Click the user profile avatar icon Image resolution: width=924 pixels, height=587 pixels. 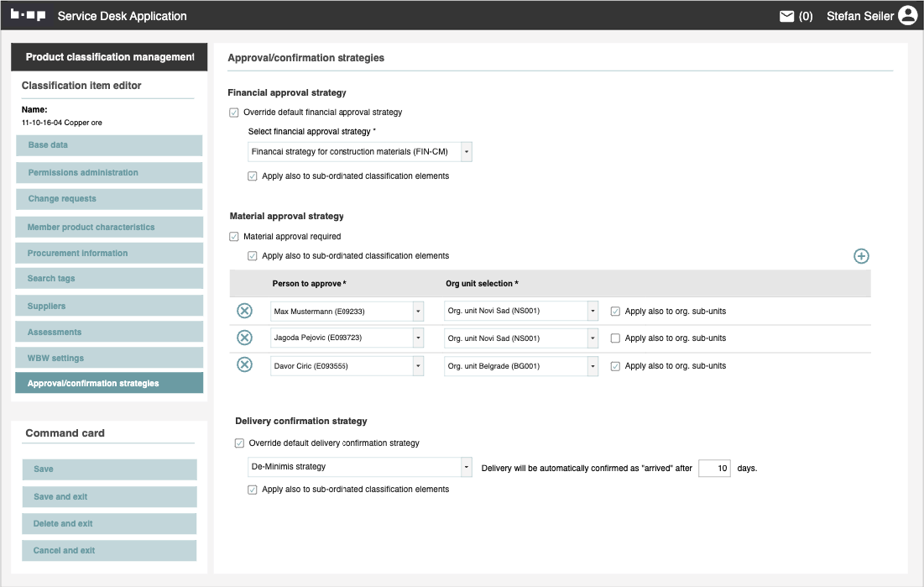click(907, 15)
